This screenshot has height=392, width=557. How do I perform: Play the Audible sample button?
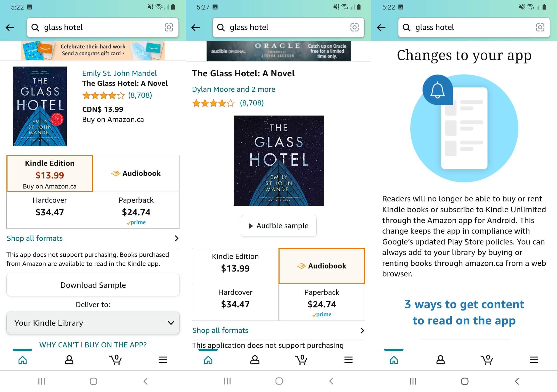click(278, 225)
